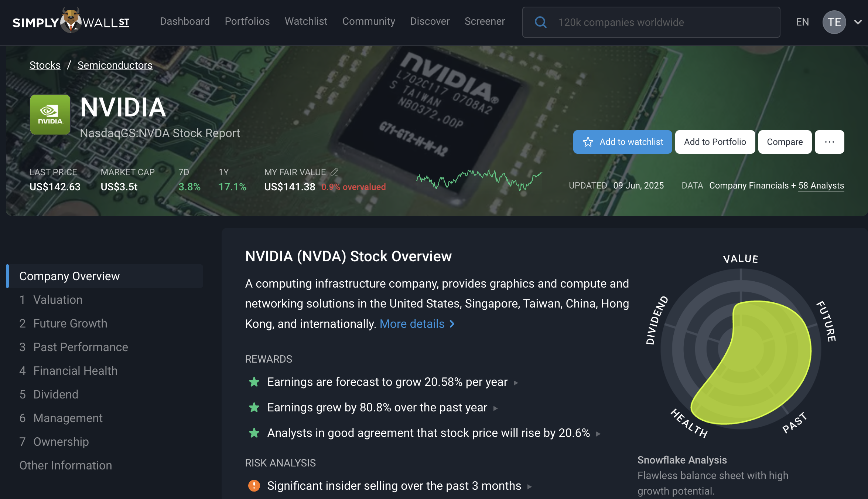868x499 pixels.
Task: Open the 58 Analysts link
Action: pos(821,186)
